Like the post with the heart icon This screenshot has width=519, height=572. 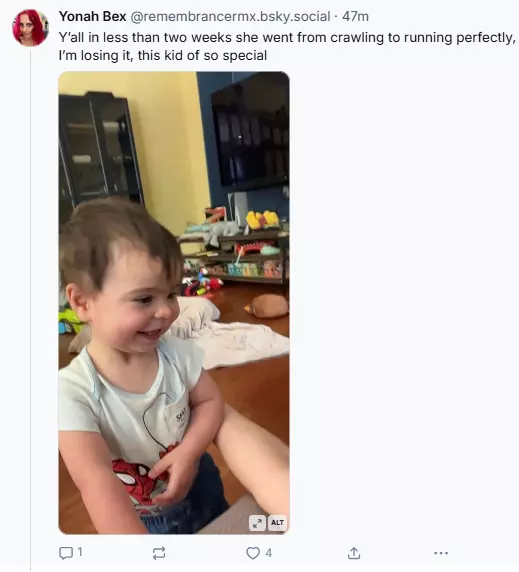pos(253,553)
